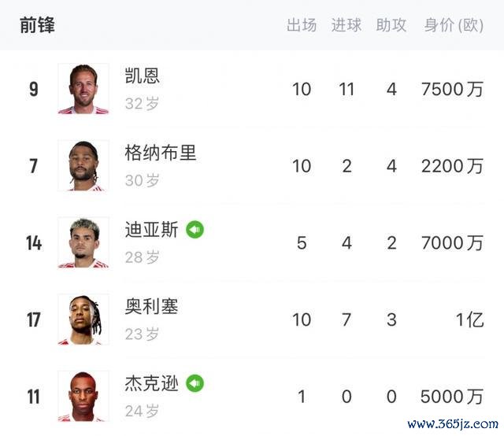The height and width of the screenshot is (436, 504).
Task: Sort by the 出场 column header
Action: (302, 25)
